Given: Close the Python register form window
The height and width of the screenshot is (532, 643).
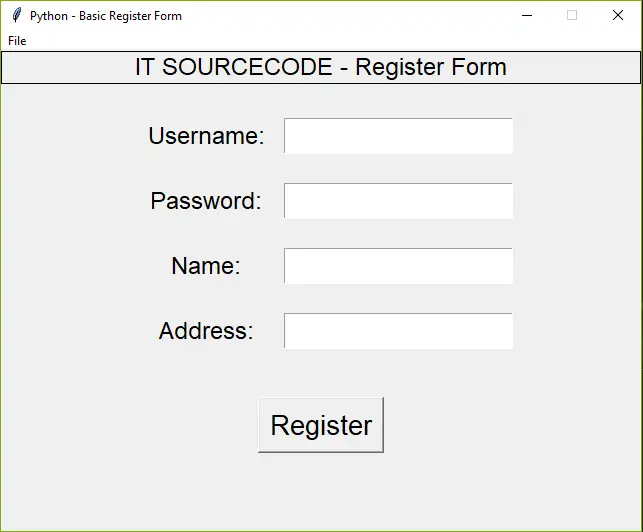Looking at the screenshot, I should pos(617,16).
